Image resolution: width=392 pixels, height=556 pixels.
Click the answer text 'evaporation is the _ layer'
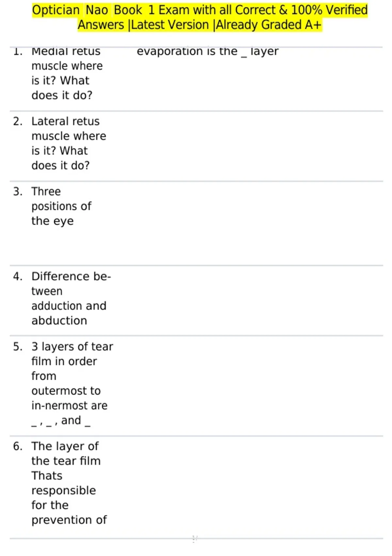coord(207,52)
